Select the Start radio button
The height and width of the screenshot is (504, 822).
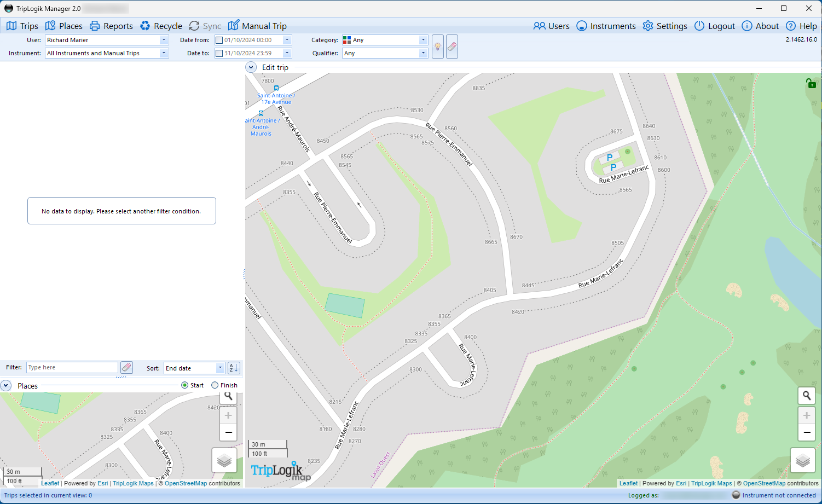[x=184, y=385]
